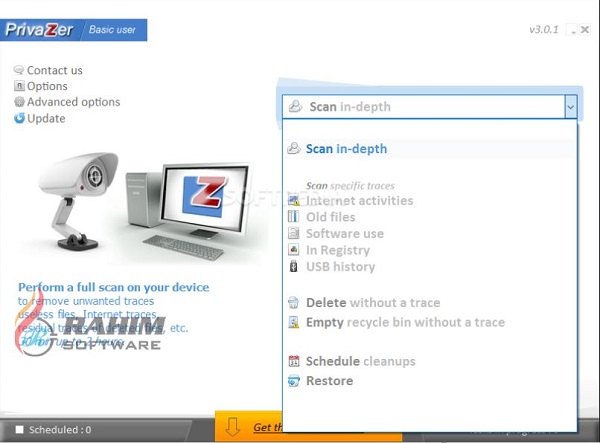
Task: Click the Update refresh icon
Action: coord(19,118)
